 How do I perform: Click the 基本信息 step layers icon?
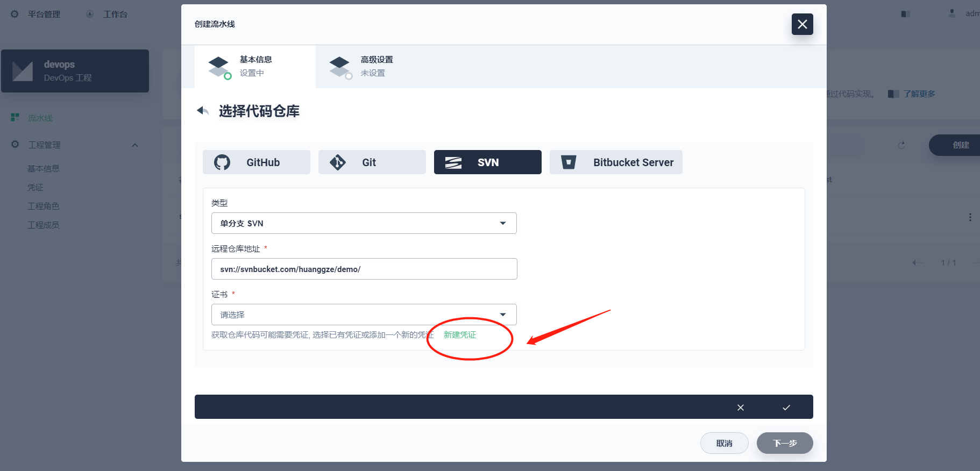click(x=219, y=67)
